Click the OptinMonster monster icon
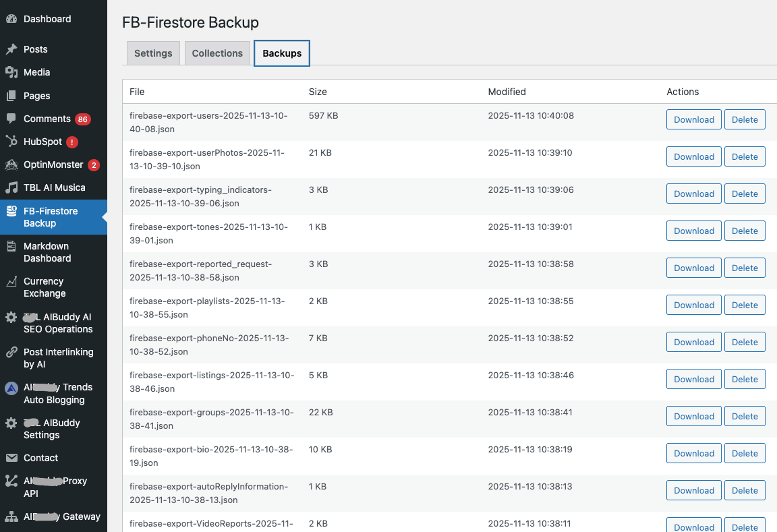Image resolution: width=777 pixels, height=532 pixels. 11,165
